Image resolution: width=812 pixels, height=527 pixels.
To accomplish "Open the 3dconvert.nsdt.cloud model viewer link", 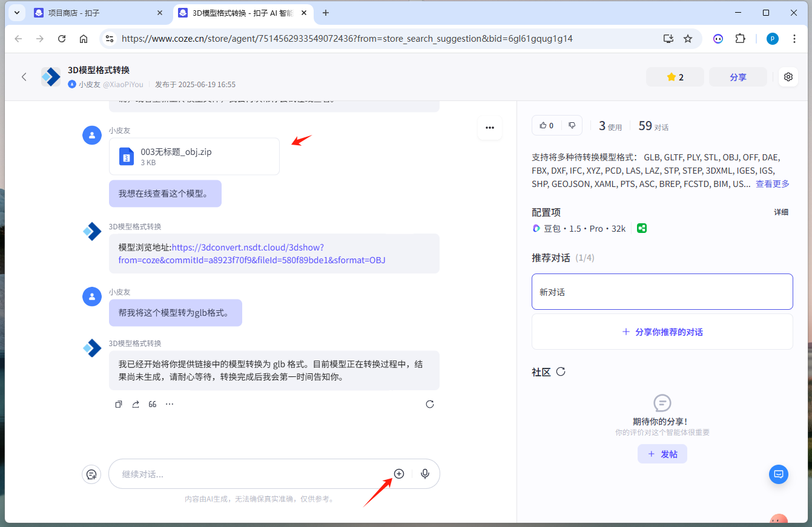I will click(252, 254).
